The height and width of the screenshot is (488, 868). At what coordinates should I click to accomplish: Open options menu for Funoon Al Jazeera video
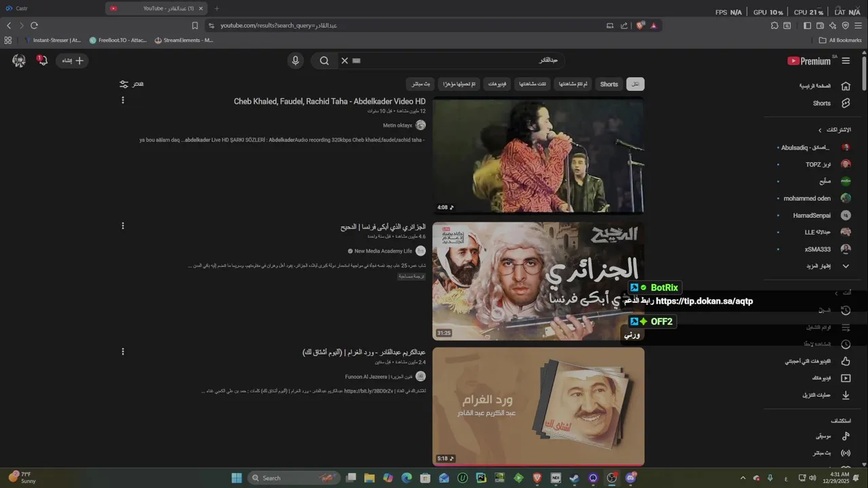pyautogui.click(x=123, y=352)
